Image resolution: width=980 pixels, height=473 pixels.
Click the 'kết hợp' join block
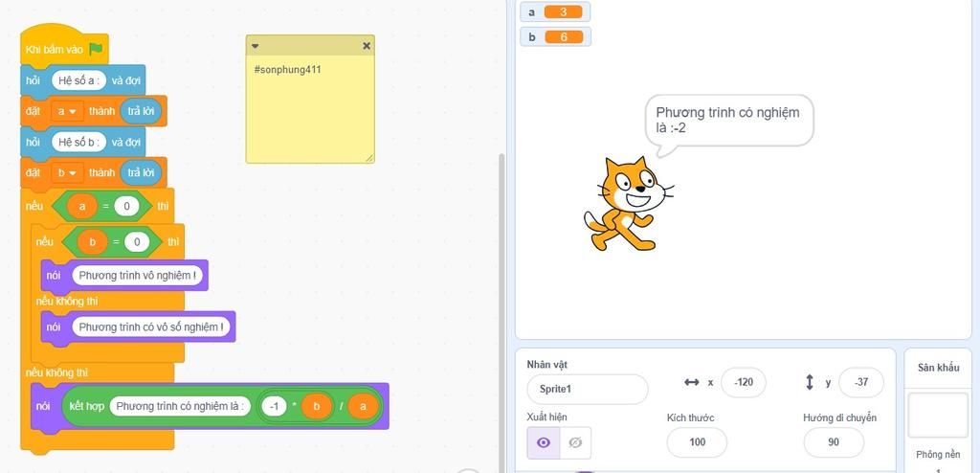pos(87,406)
